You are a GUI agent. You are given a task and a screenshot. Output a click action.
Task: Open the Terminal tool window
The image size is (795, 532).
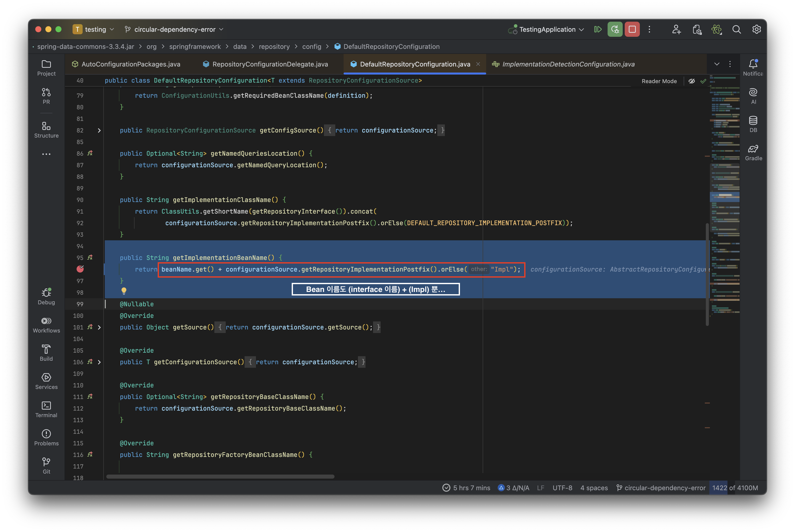[x=46, y=410]
